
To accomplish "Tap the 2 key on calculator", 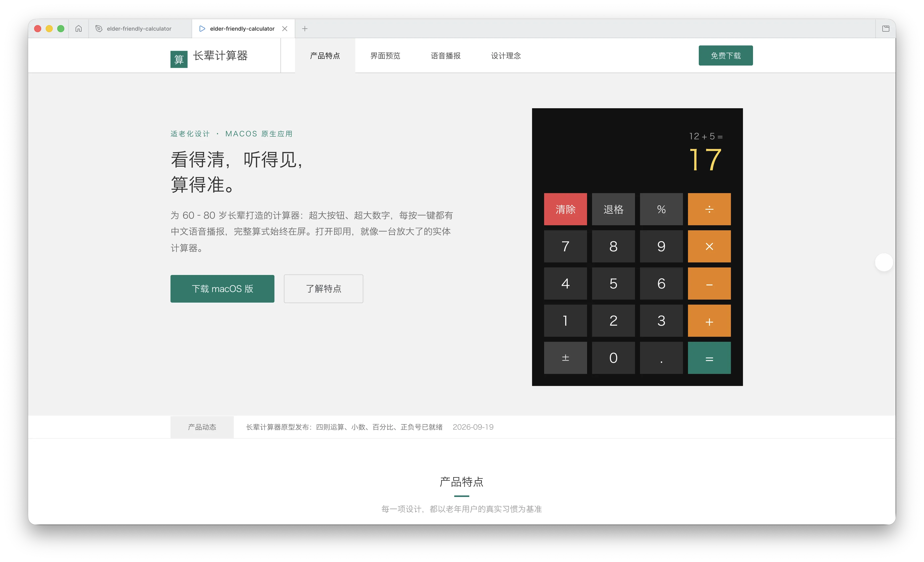I will (x=613, y=320).
